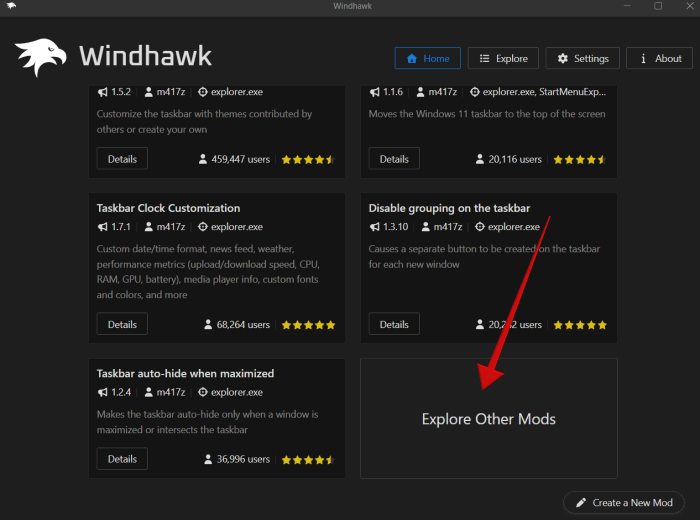This screenshot has width=700, height=520.
Task: Click the five-star rating of Taskbar Clock Customization
Action: (308, 325)
